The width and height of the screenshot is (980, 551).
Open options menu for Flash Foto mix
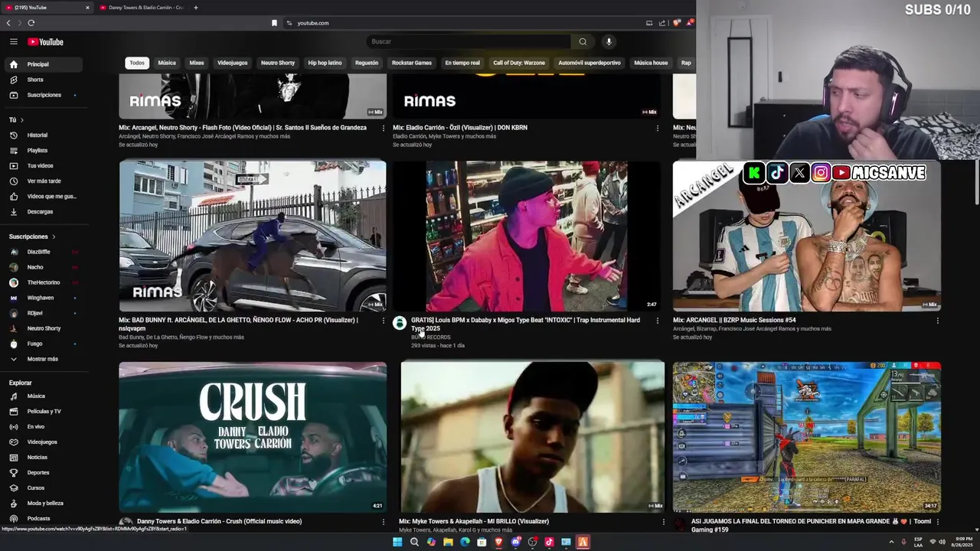click(384, 128)
